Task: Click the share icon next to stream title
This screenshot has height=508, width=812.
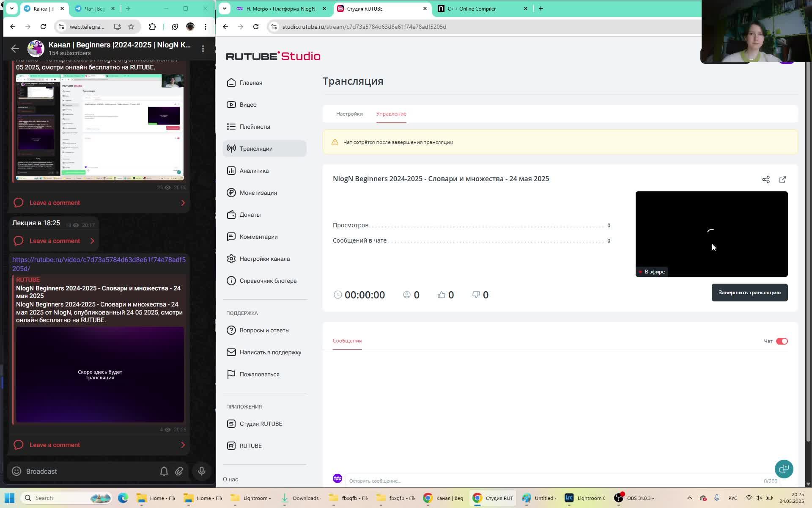Action: [x=765, y=179]
